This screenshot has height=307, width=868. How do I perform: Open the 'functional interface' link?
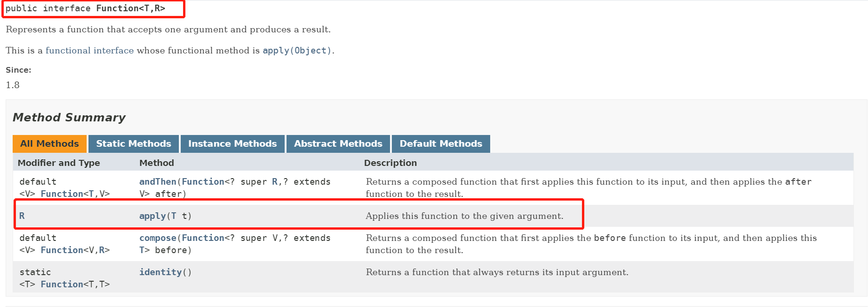pyautogui.click(x=89, y=51)
